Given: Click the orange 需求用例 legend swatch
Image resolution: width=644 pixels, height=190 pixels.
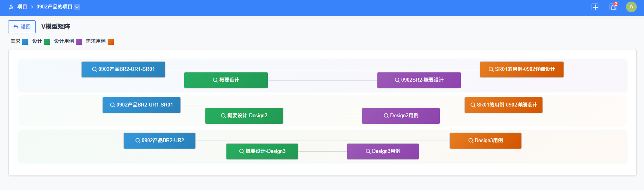Looking at the screenshot, I should (x=111, y=42).
